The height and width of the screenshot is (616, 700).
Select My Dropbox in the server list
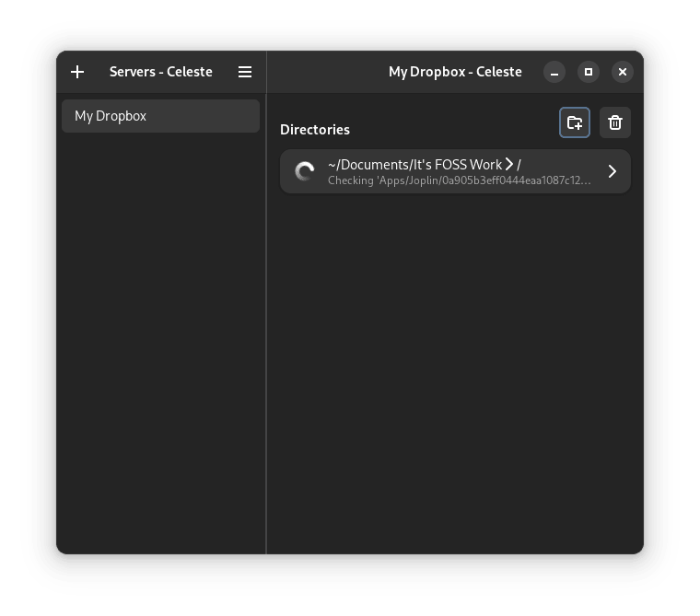click(x=160, y=116)
